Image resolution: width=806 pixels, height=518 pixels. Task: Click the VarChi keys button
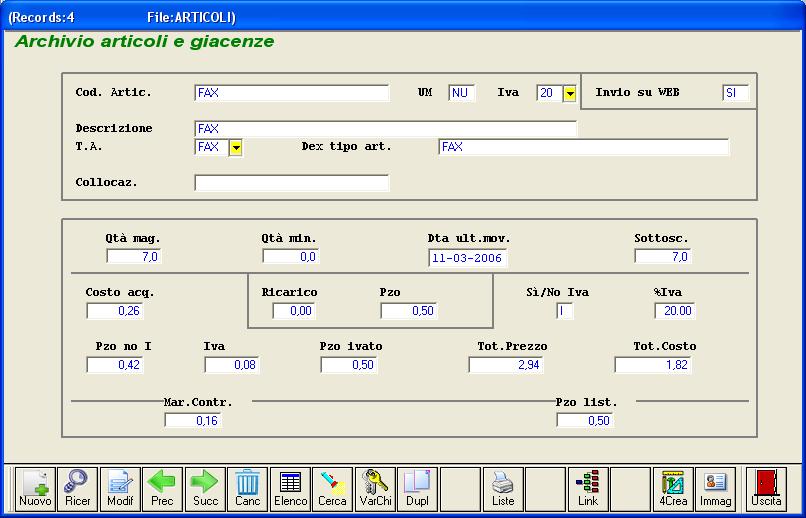(375, 489)
